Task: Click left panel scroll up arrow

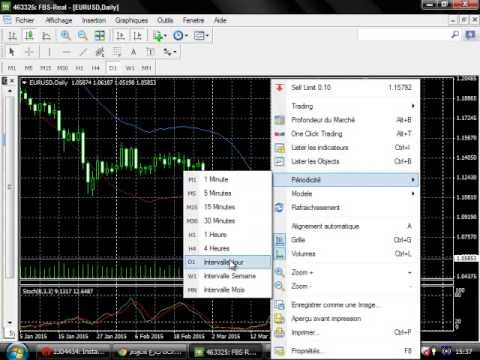Action: [10, 91]
